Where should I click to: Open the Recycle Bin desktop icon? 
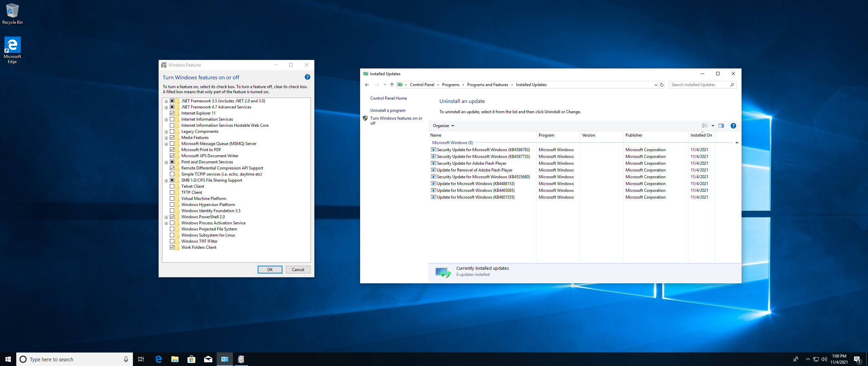(x=13, y=14)
